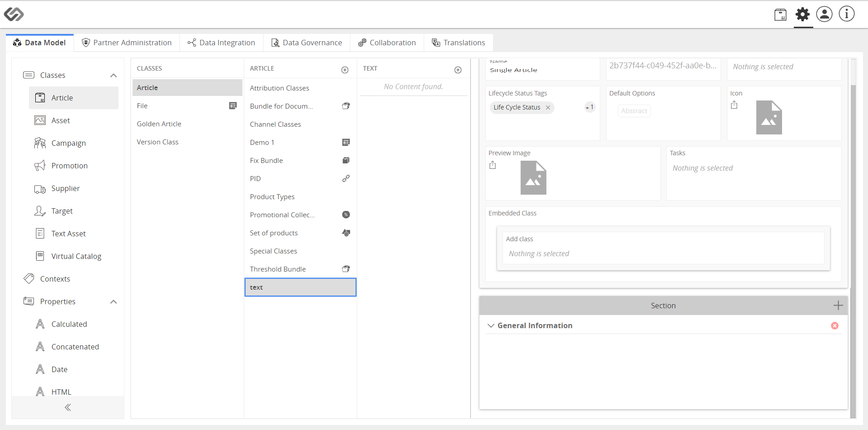The image size is (868, 430).
Task: Collapse the Properties group chevron
Action: pos(114,301)
